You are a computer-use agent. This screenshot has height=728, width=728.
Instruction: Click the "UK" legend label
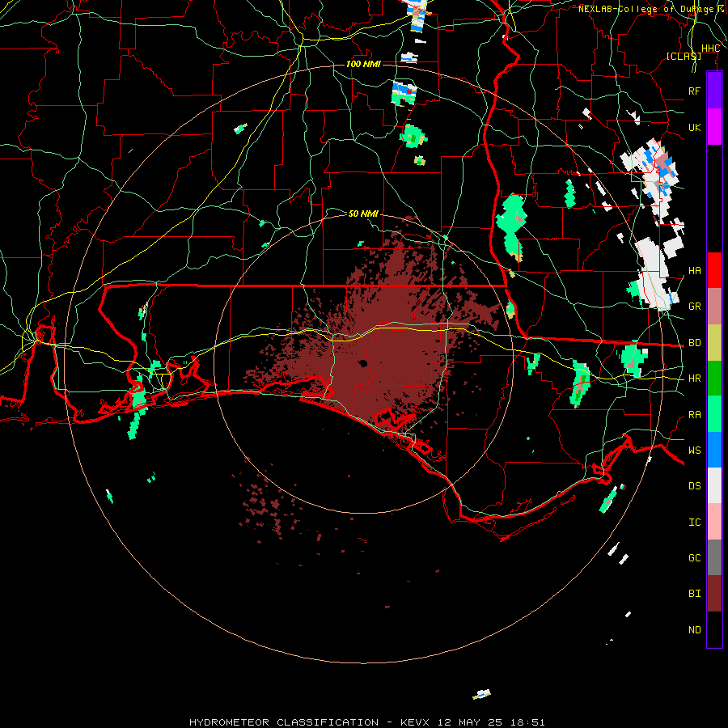[695, 127]
